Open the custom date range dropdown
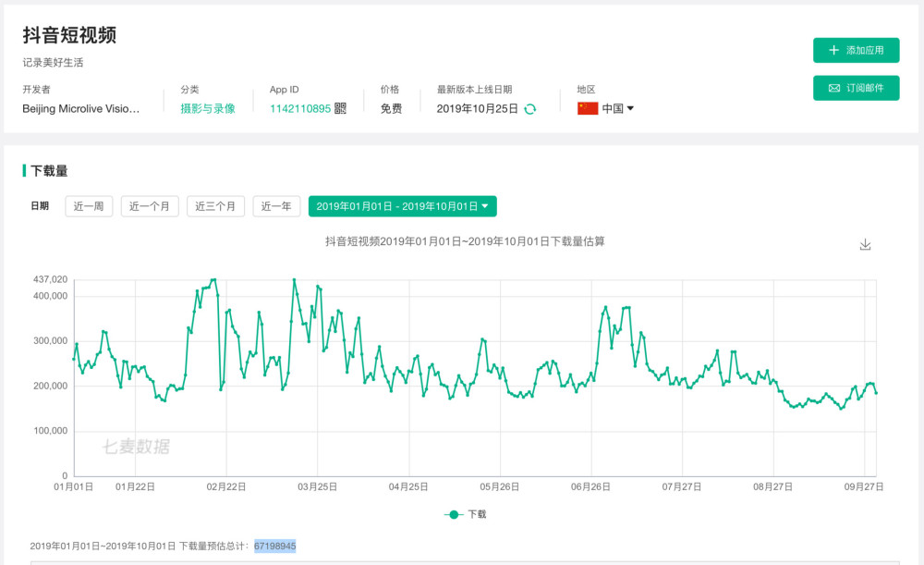 click(403, 206)
